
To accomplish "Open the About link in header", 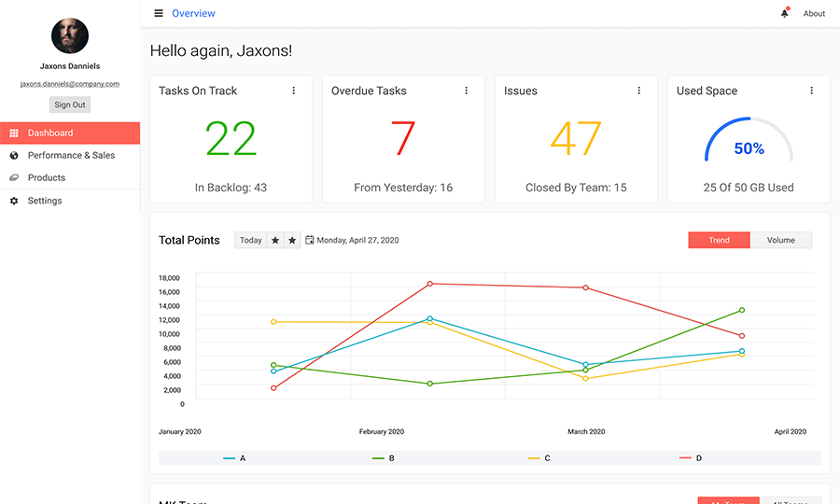I will click(x=814, y=13).
